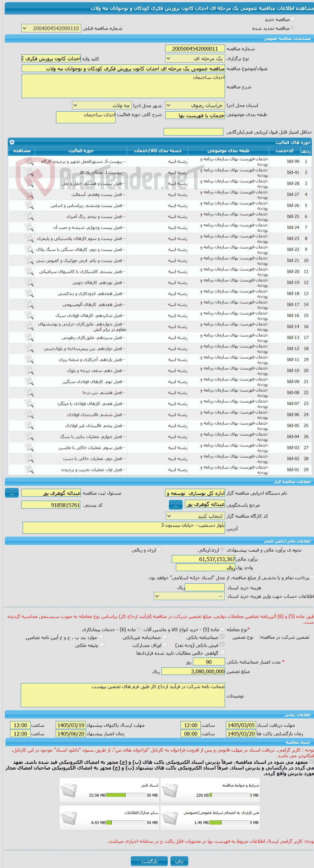
Task: Click the کلید واژه input field
Action: pyautogui.click(x=51, y=58)
